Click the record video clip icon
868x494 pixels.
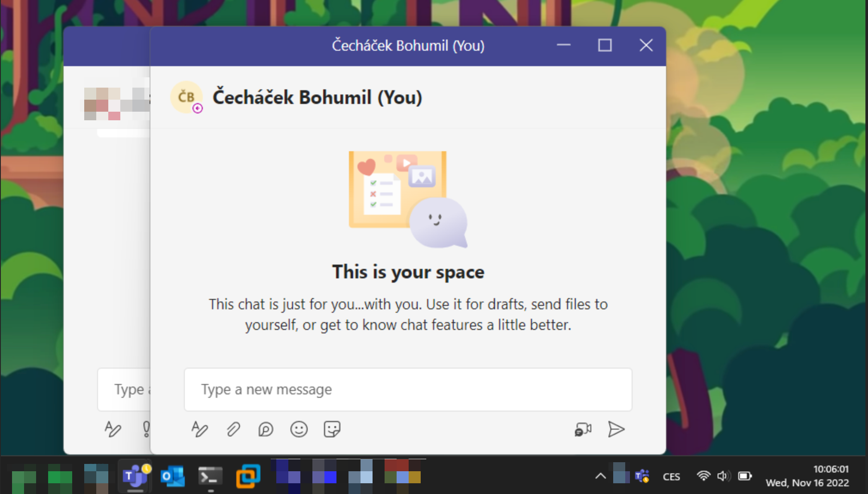pyautogui.click(x=583, y=429)
